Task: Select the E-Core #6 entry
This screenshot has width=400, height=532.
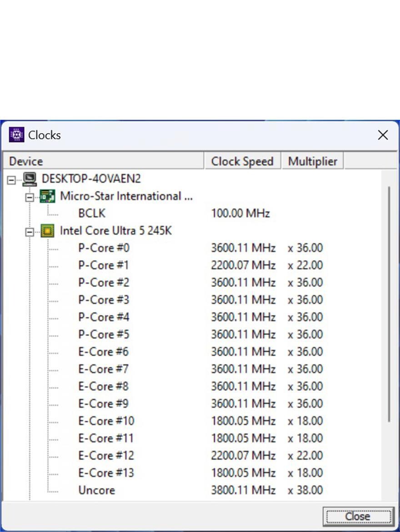Action: tap(104, 351)
